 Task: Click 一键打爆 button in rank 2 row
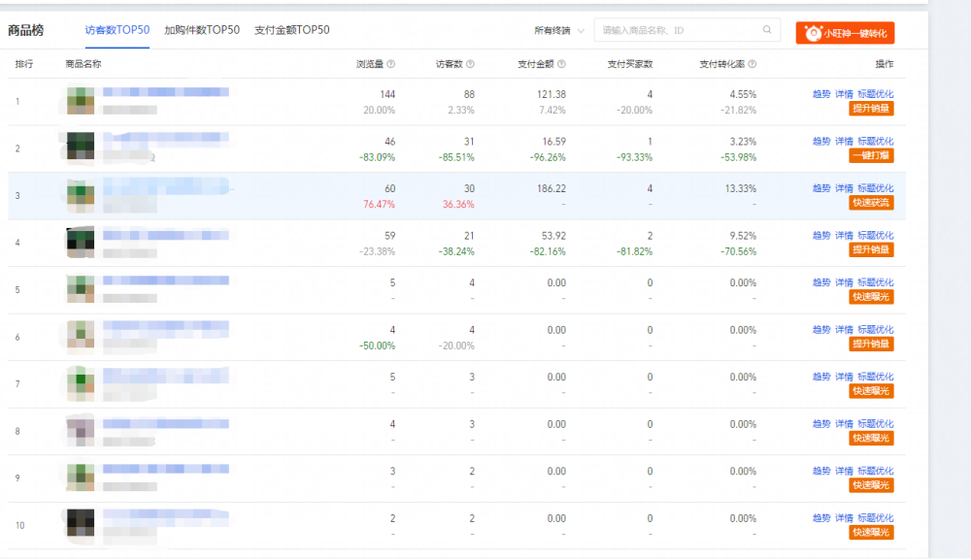[871, 155]
